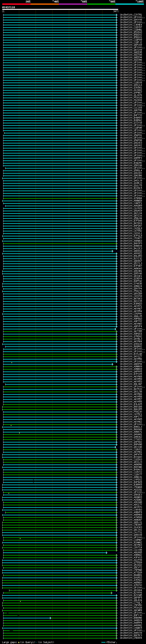The height and width of the screenshot is (644, 146).
Task: Click the white query sequence ruler bar
Action: 60,10
